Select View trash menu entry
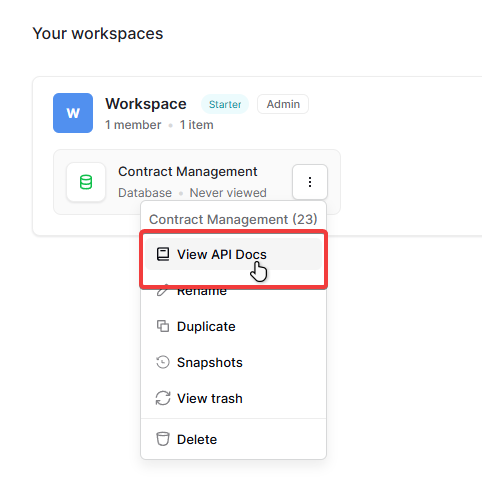 point(233,398)
